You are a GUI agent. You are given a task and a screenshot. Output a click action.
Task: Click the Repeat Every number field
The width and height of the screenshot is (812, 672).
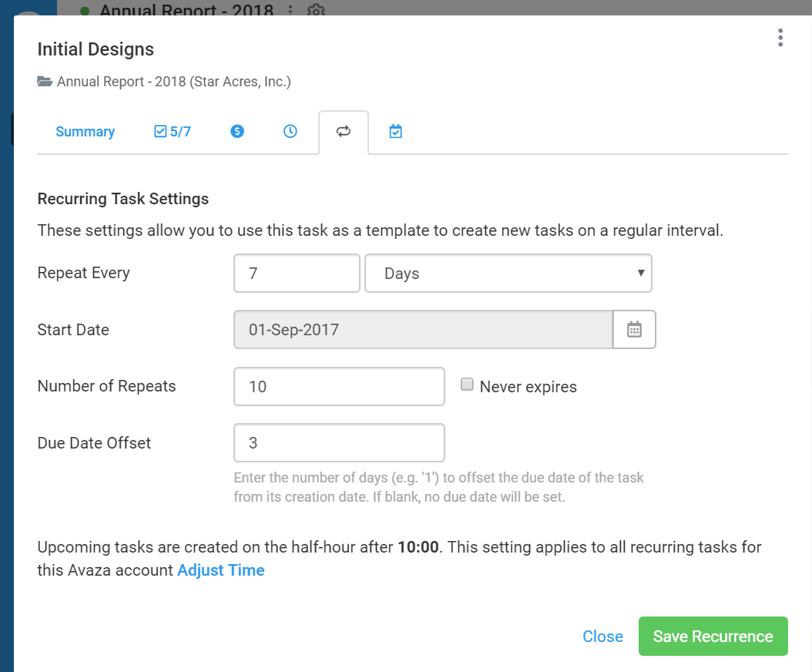pyautogui.click(x=297, y=274)
